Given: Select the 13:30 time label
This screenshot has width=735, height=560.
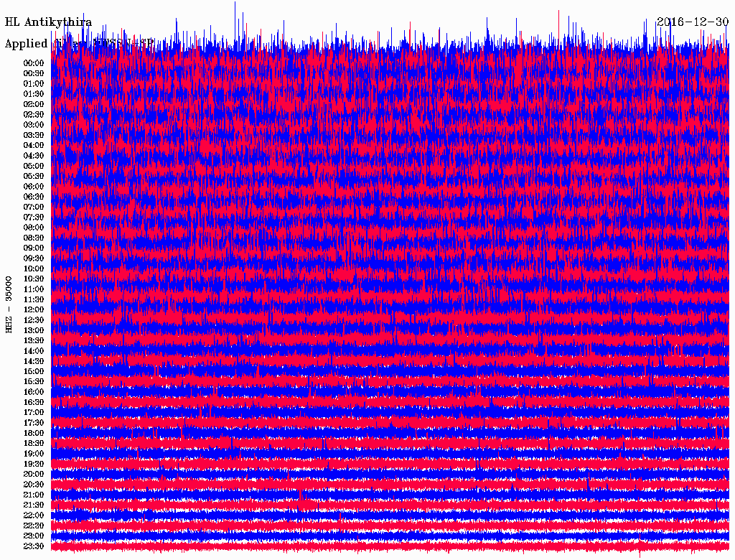Looking at the screenshot, I should (33, 341).
